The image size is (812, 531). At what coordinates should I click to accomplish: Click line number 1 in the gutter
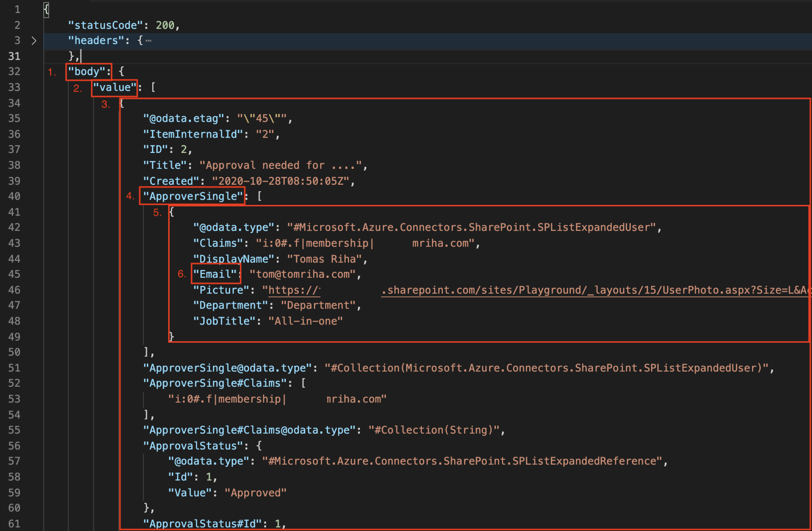coord(17,10)
